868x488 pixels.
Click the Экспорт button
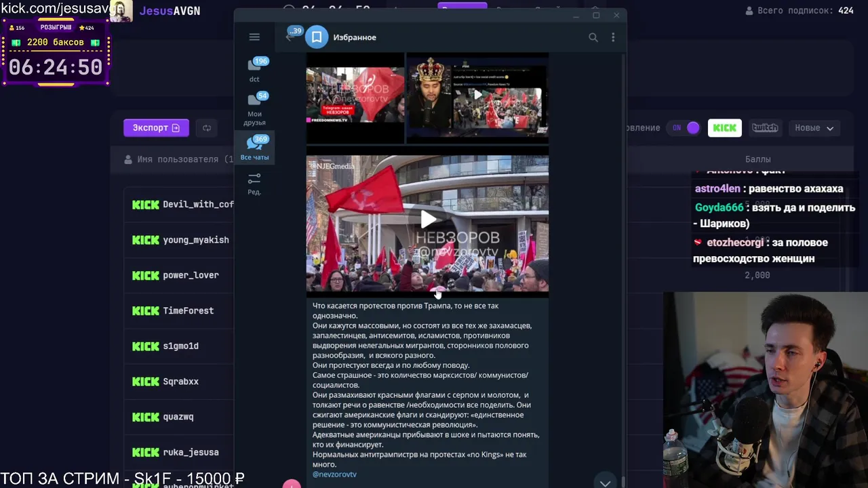pyautogui.click(x=156, y=127)
